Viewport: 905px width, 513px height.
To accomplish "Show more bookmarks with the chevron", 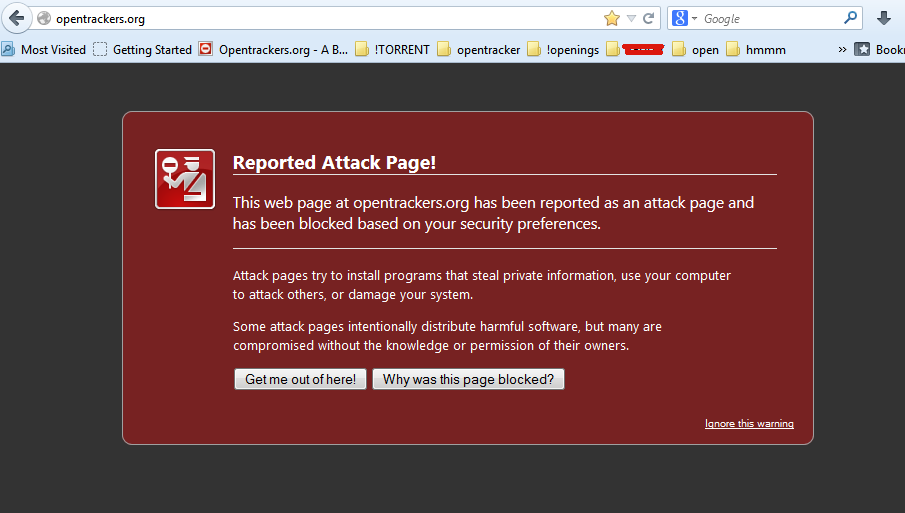I will click(842, 50).
